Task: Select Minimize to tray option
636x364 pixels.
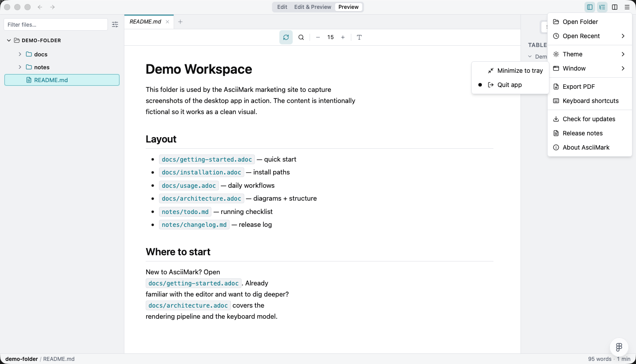Action: (510, 71)
